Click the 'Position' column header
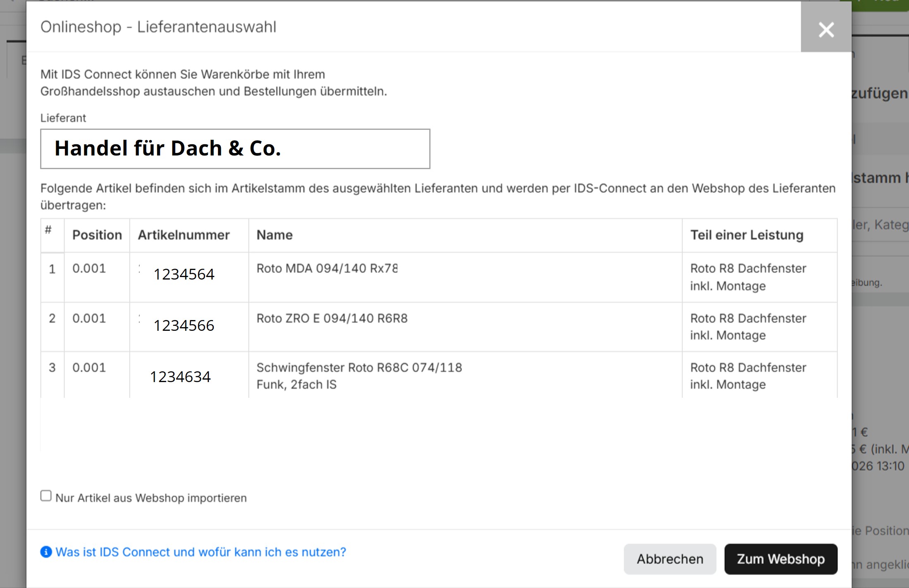The width and height of the screenshot is (909, 588). click(x=97, y=235)
